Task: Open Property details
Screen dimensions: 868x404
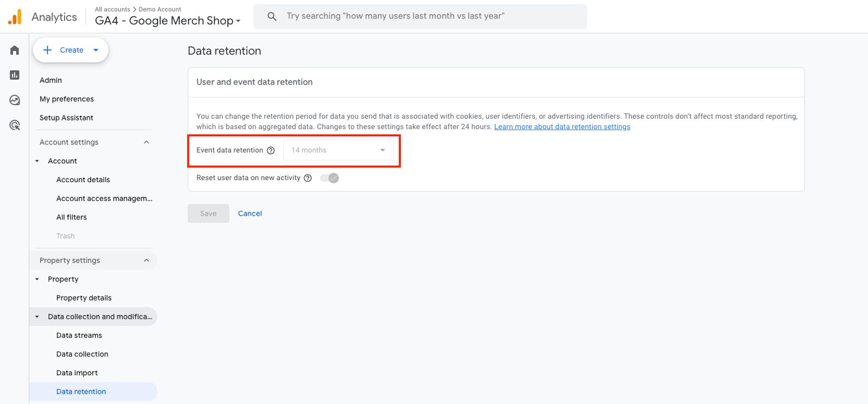Action: coord(84,298)
